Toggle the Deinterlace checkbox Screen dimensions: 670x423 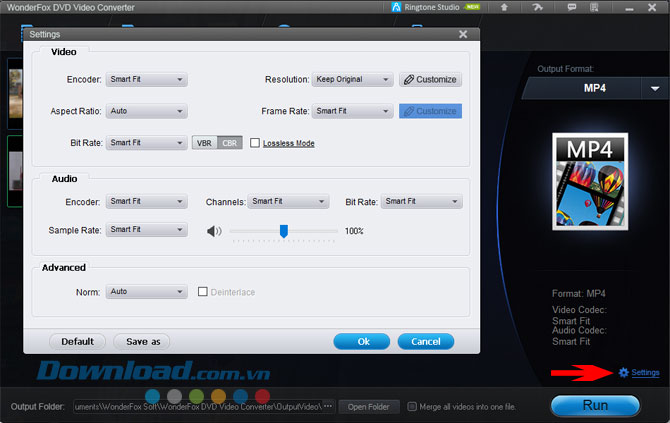coord(203,291)
